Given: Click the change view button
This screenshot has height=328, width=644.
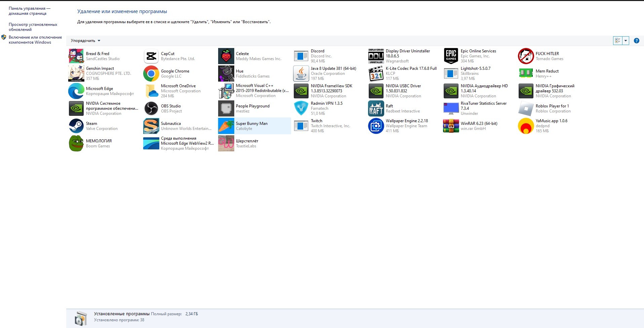Looking at the screenshot, I should click(x=618, y=41).
